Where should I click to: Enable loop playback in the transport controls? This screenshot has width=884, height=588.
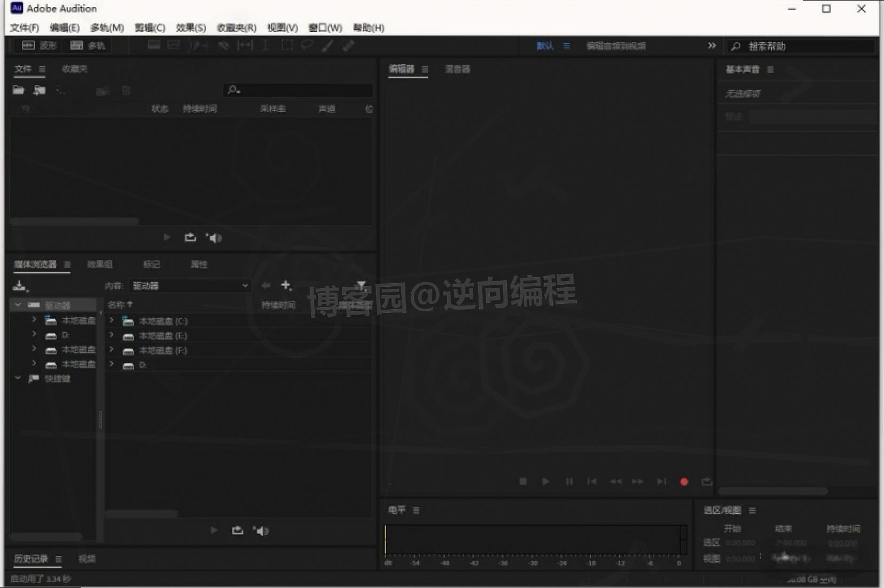(x=708, y=481)
